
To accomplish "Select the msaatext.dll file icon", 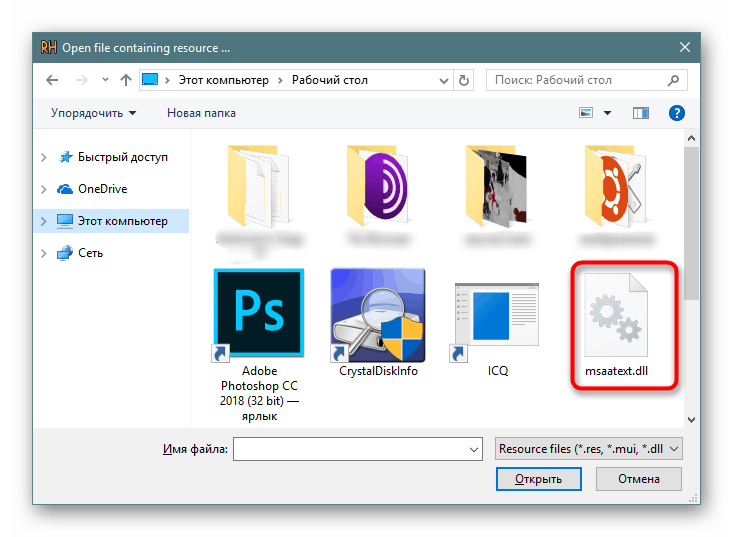I will 616,315.
